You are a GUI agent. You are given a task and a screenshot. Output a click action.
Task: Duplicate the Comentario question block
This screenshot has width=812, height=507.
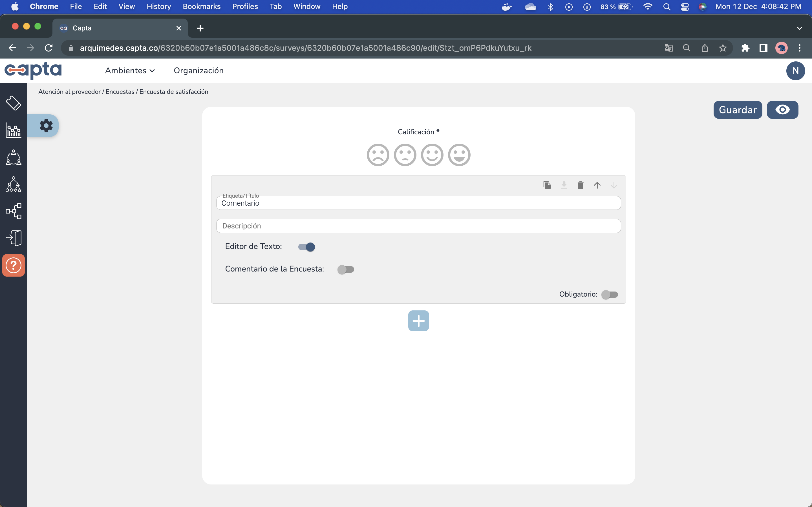[547, 185]
